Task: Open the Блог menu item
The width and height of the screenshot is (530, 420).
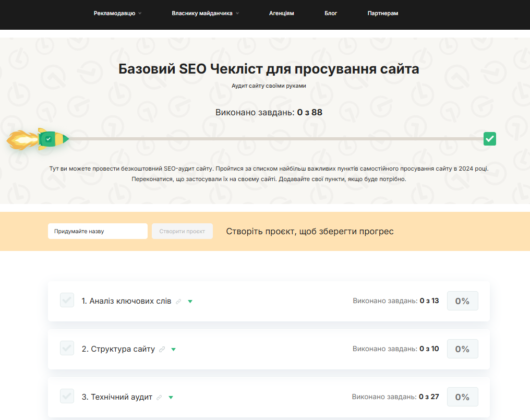Action: click(331, 14)
